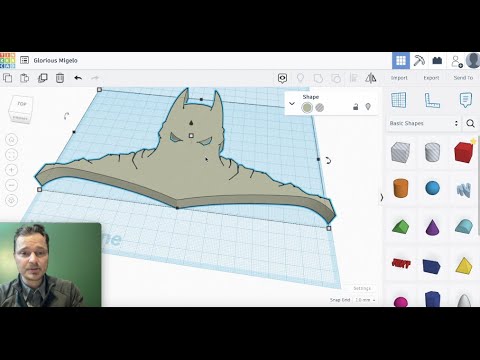The height and width of the screenshot is (360, 480).
Task: Pick the red Text shape
Action: coord(401,264)
